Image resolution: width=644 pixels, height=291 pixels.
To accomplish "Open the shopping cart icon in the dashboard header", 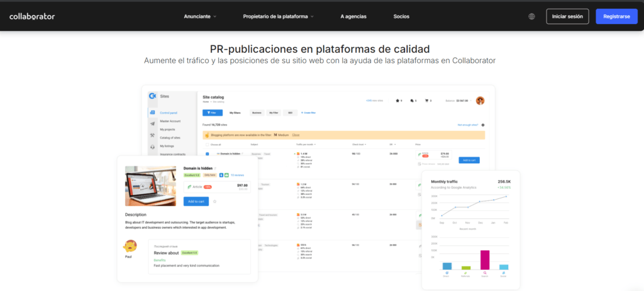I will pos(426,100).
